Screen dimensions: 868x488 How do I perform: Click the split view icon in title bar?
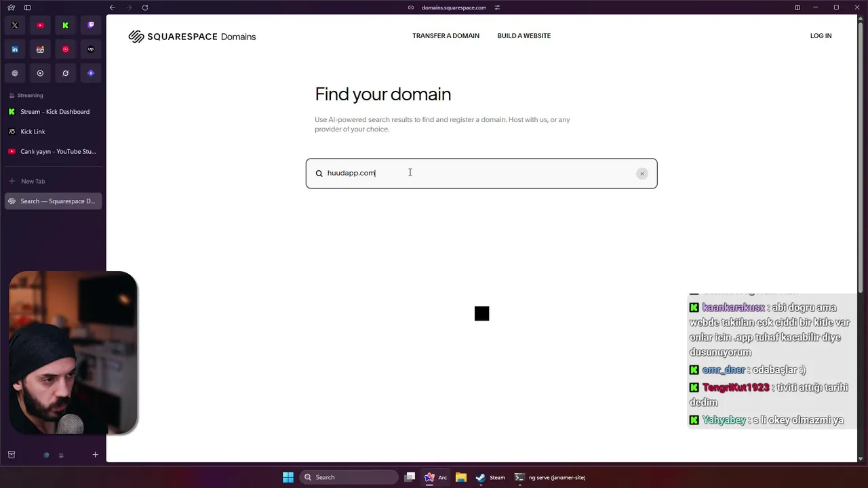tap(797, 7)
